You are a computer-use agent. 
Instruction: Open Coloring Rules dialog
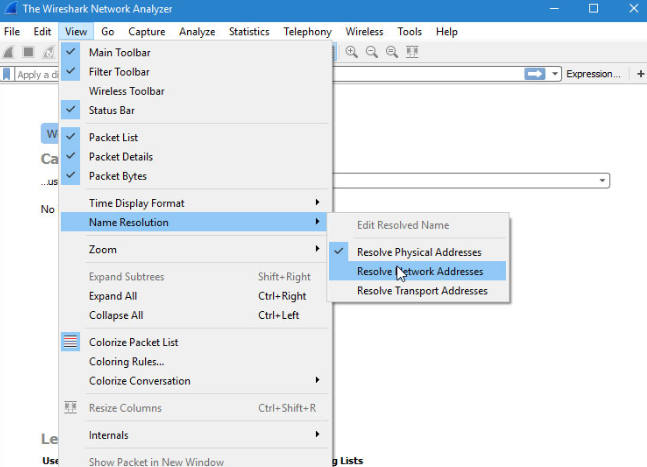tap(196, 361)
